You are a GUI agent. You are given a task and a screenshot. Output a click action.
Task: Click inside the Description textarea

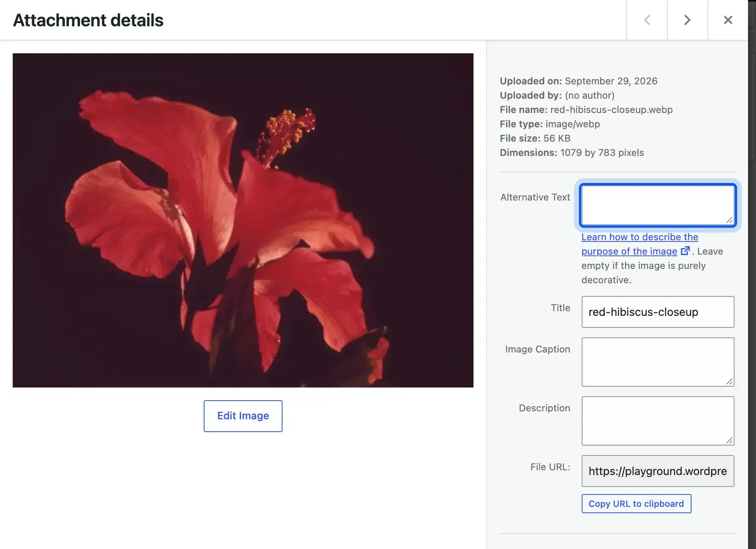(x=658, y=420)
